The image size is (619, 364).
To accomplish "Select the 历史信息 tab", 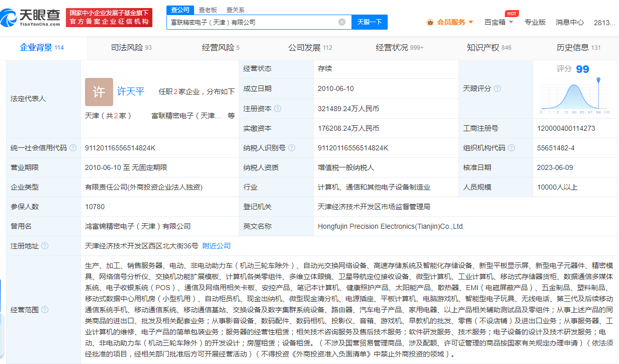I will (x=578, y=48).
